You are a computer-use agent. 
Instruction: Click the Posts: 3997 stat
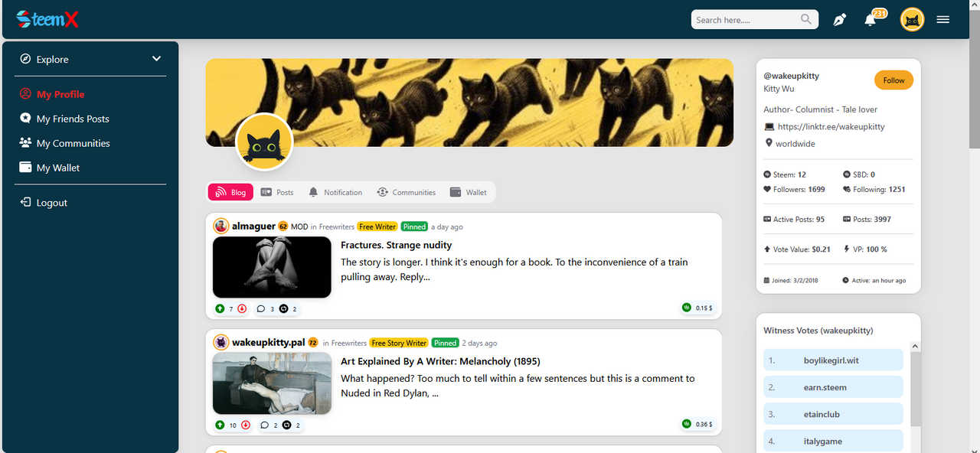(867, 219)
